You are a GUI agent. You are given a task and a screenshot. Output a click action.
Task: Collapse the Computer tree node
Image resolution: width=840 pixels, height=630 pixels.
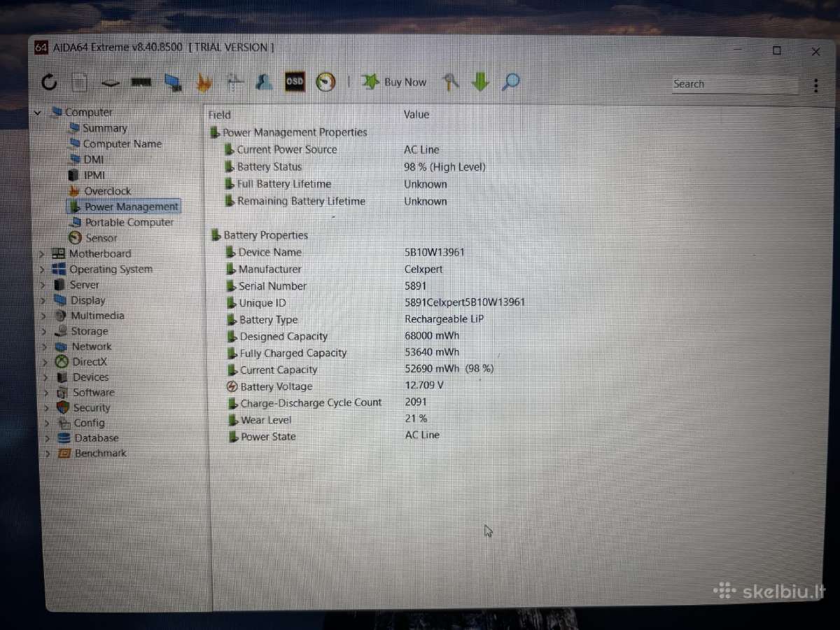[x=38, y=112]
